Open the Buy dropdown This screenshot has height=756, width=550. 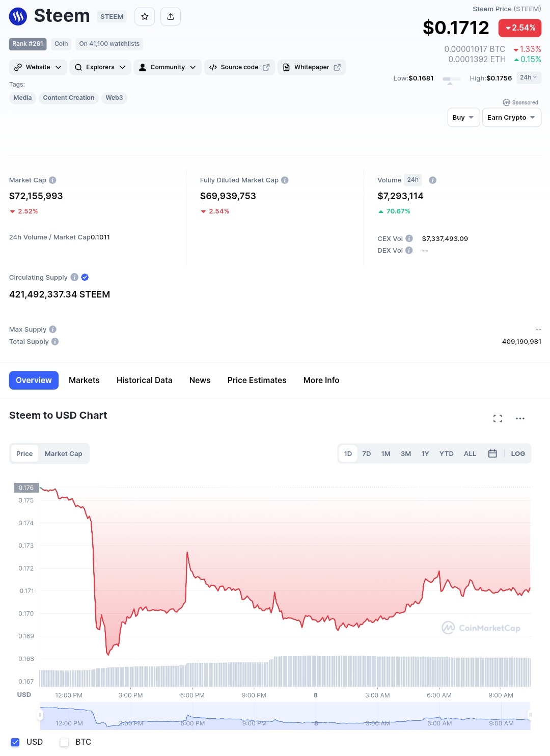pos(463,118)
